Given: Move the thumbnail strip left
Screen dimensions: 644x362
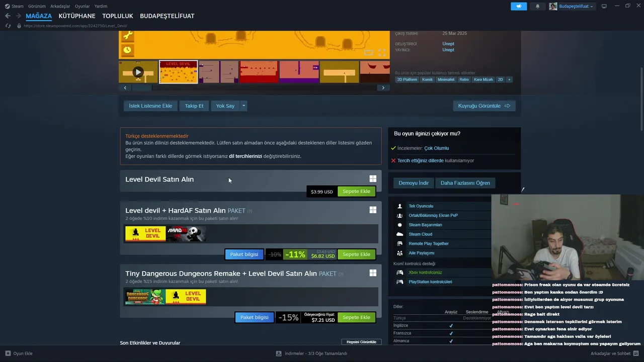Looking at the screenshot, I should [x=125, y=88].
